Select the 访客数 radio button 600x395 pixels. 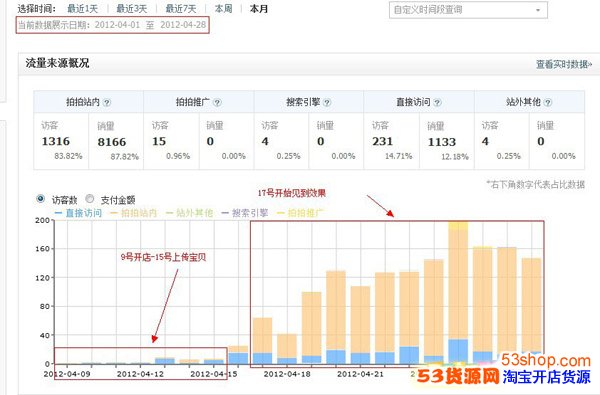40,199
